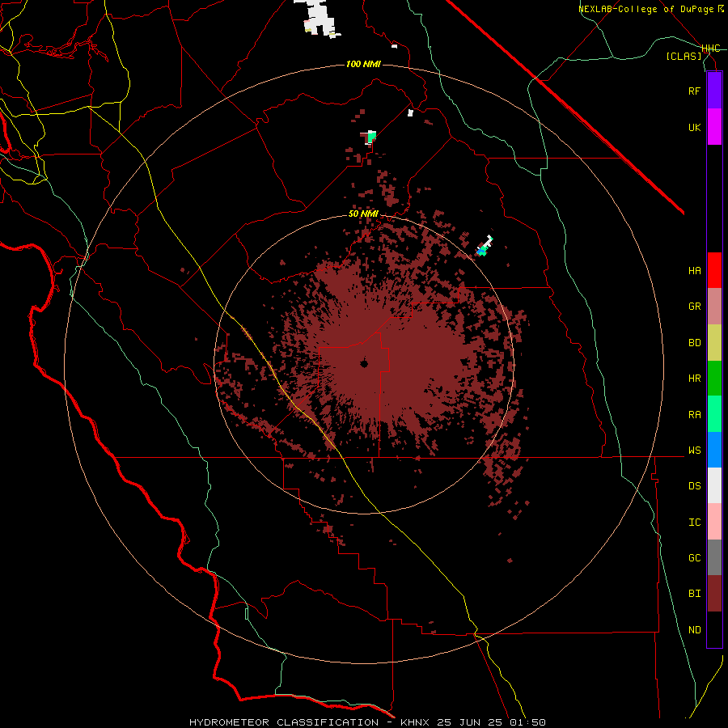Click the HR legend label
This screenshot has width=728, height=728.
point(694,379)
